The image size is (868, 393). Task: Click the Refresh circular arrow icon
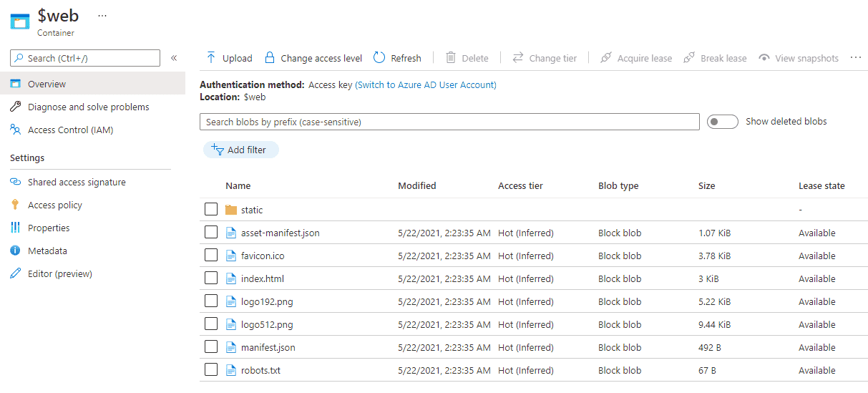tap(379, 58)
